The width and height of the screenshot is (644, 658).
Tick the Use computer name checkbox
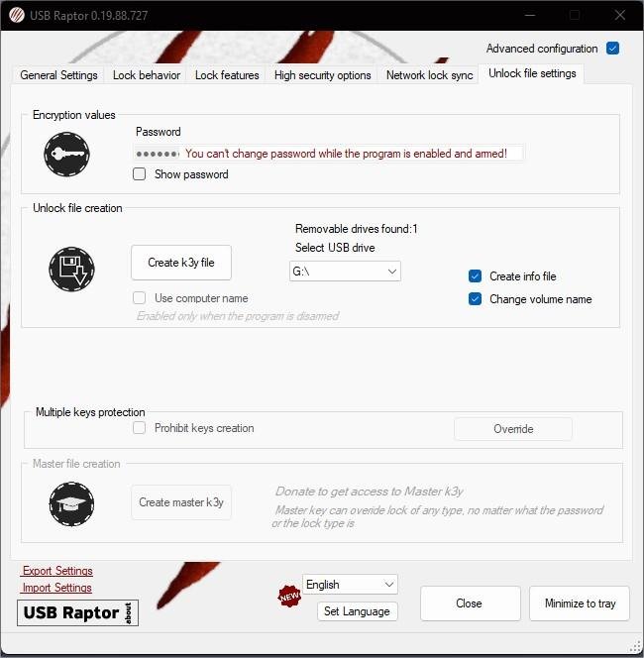pos(140,298)
